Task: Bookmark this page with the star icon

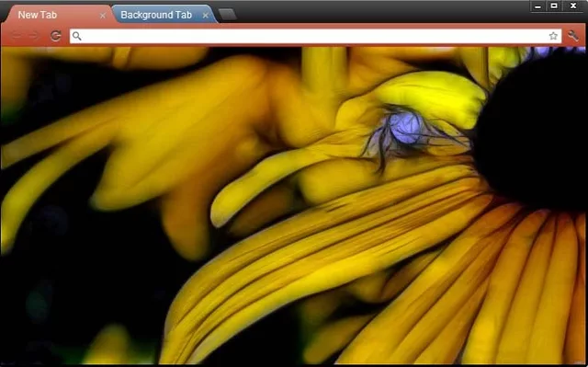Action: click(x=553, y=36)
